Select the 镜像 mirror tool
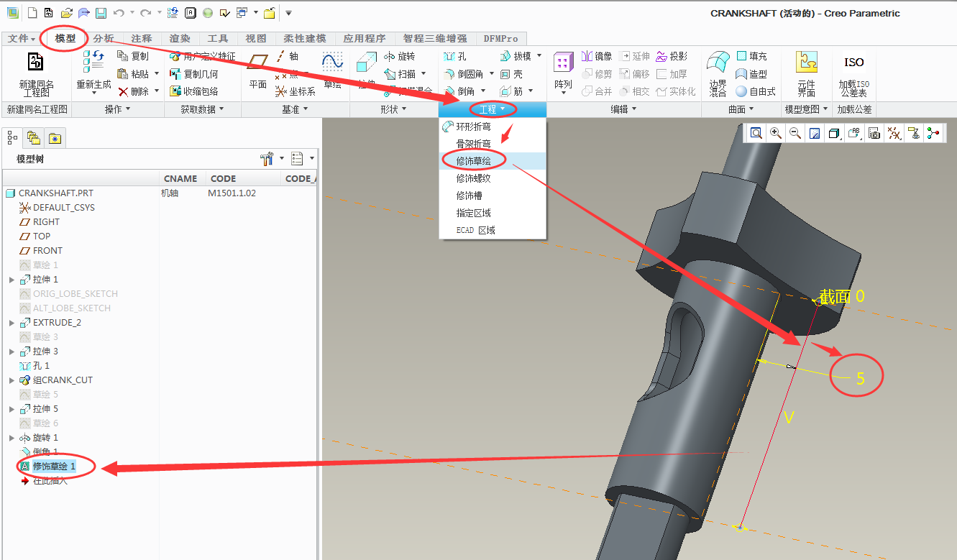The image size is (957, 560). (x=597, y=56)
